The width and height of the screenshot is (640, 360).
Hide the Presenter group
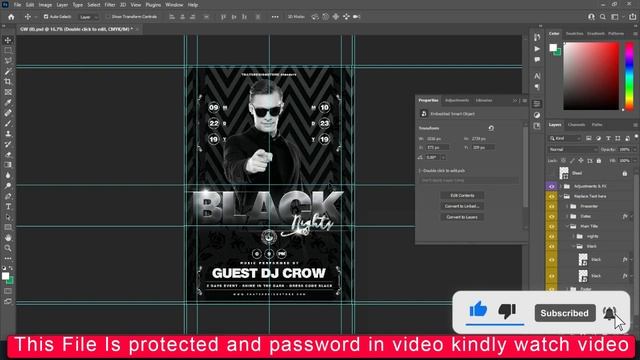coord(551,207)
